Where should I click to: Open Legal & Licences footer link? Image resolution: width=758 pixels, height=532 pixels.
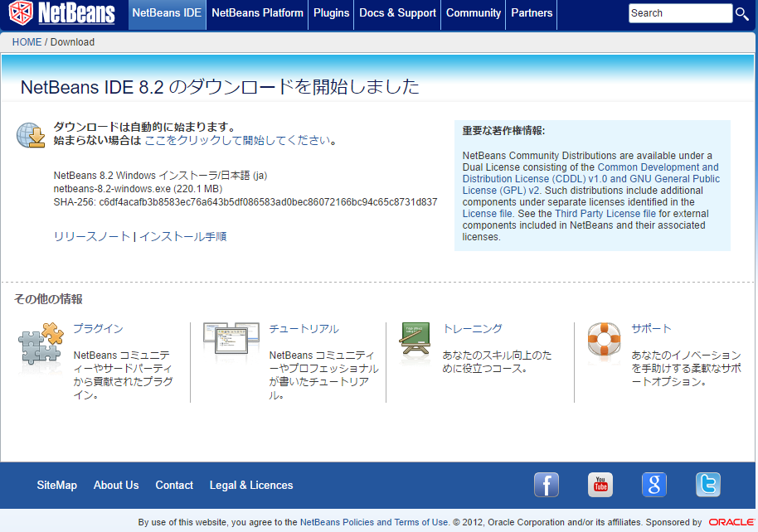[251, 485]
